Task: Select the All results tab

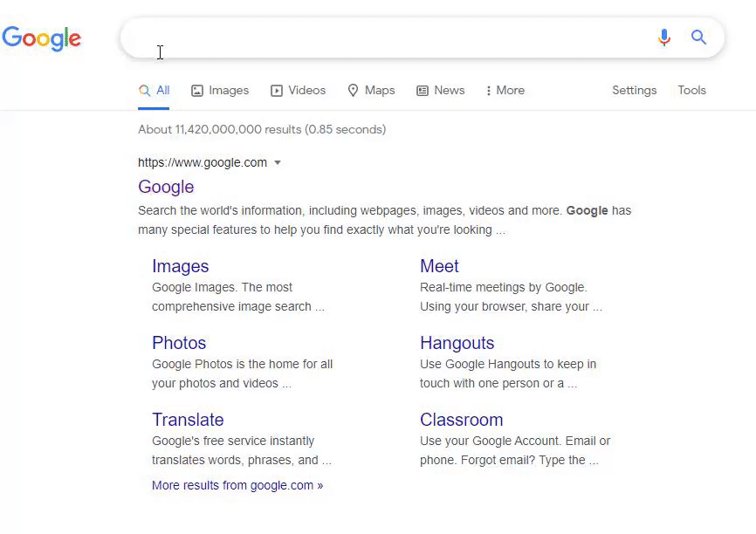Action: tap(155, 91)
